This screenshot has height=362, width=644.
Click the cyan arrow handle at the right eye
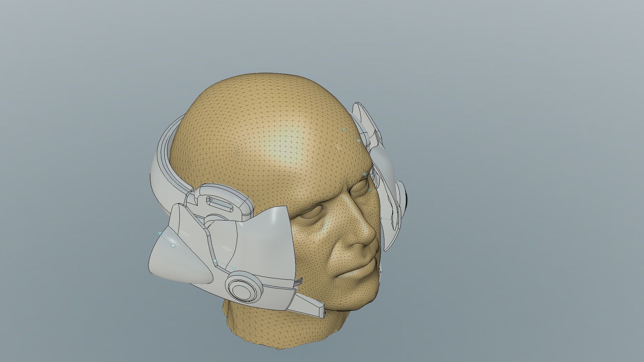[x=369, y=190]
